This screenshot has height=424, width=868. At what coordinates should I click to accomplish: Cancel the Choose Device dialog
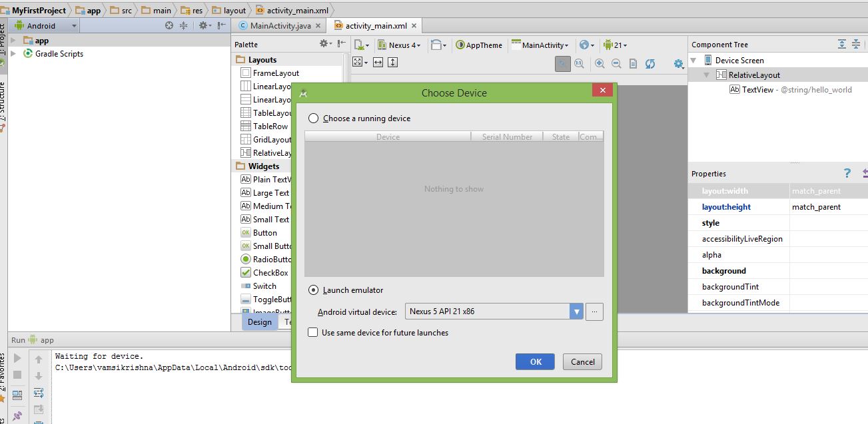(x=583, y=361)
